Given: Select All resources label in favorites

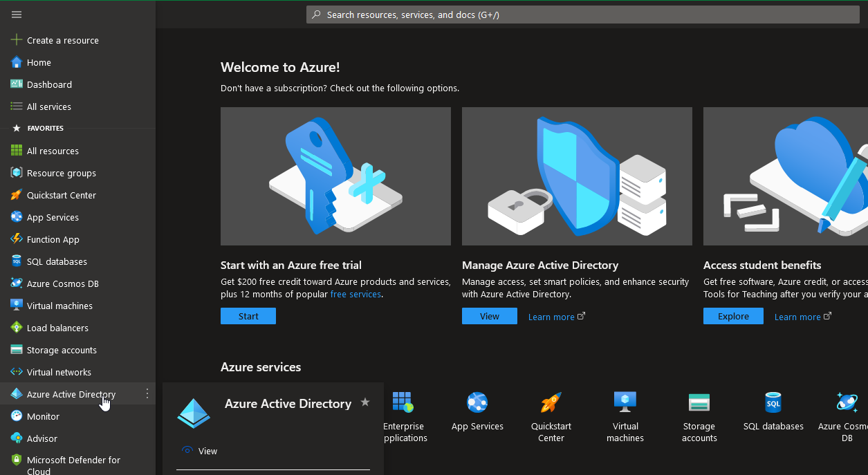Looking at the screenshot, I should point(53,151).
